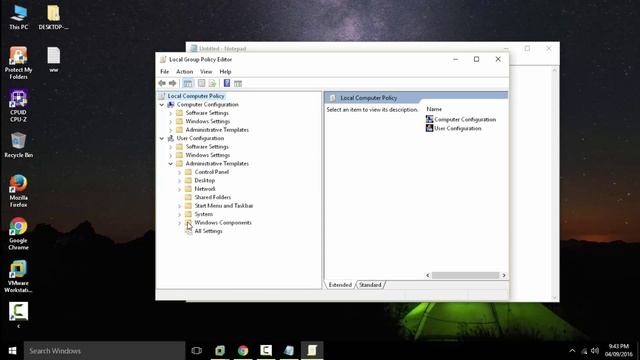Switch to the Standard tab
This screenshot has height=360, width=640.
click(x=370, y=285)
